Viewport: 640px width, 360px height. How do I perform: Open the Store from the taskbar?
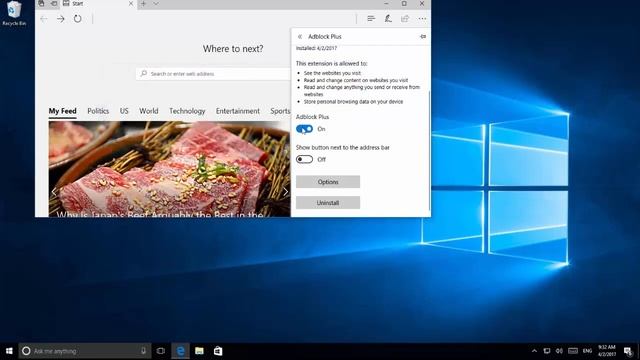pos(218,351)
